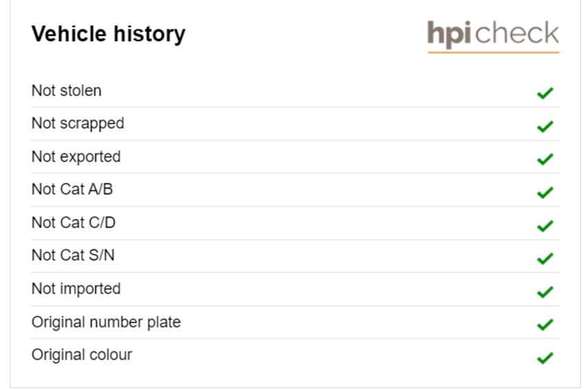Select the Not exported text label
588x389 pixels.
point(76,158)
